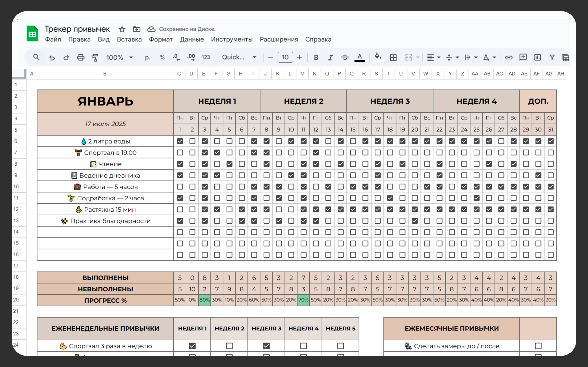This screenshot has height=367, width=588.
Task: Insert link chain icon
Action: click(509, 57)
